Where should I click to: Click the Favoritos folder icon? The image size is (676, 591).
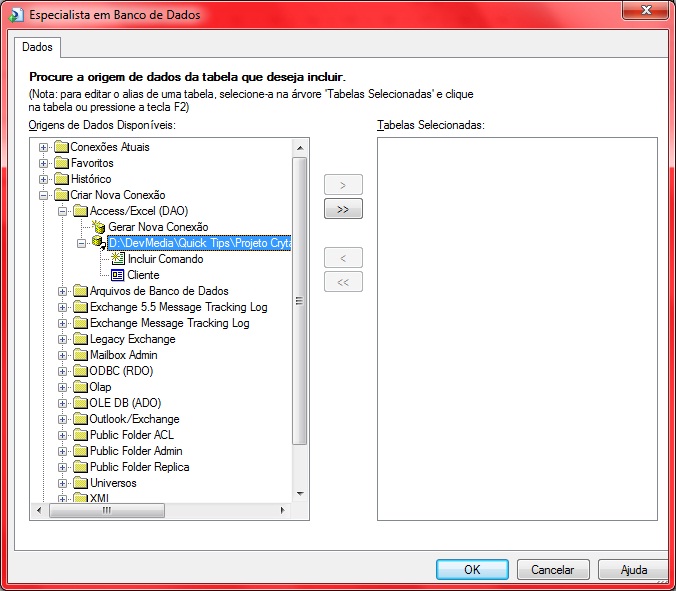pos(61,163)
